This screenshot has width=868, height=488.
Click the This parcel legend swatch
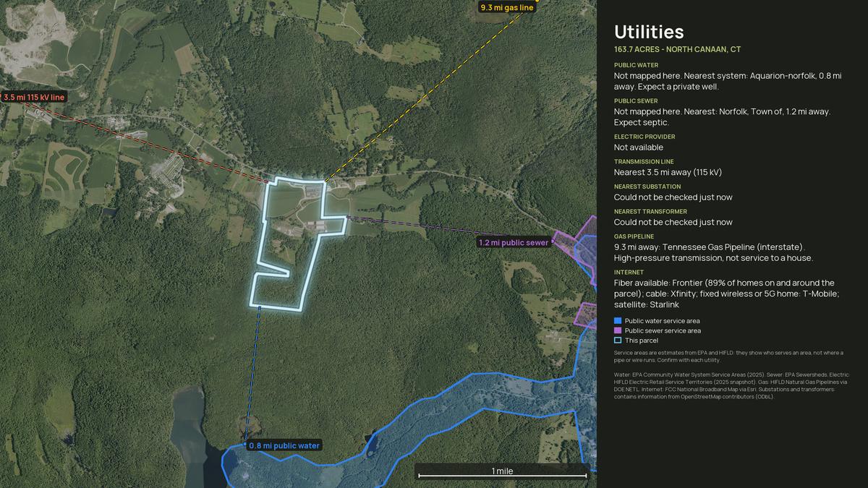618,341
